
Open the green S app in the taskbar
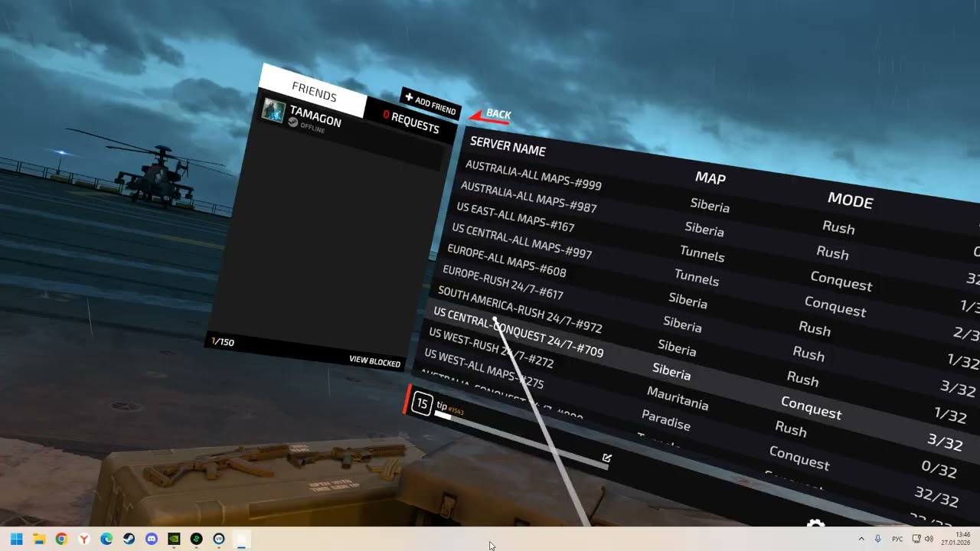(197, 539)
